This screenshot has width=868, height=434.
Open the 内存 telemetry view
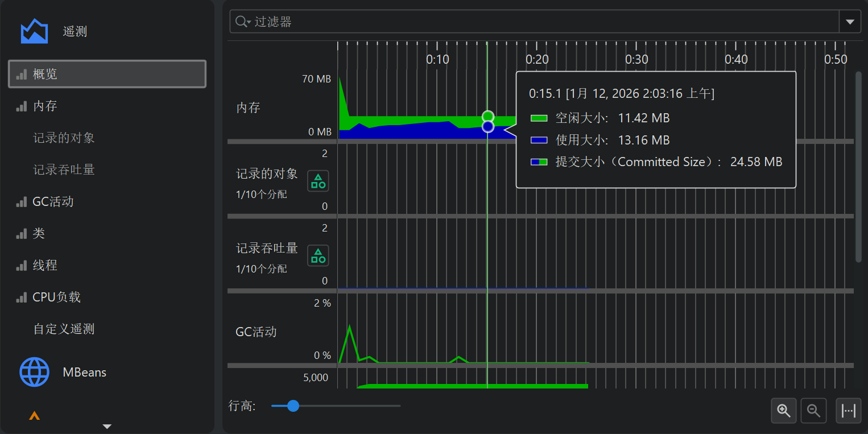click(45, 106)
